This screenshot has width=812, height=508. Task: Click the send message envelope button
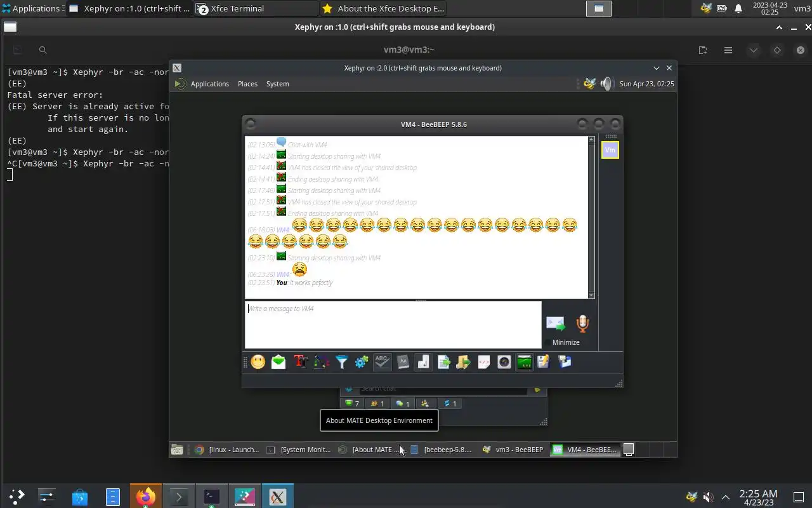(x=556, y=324)
